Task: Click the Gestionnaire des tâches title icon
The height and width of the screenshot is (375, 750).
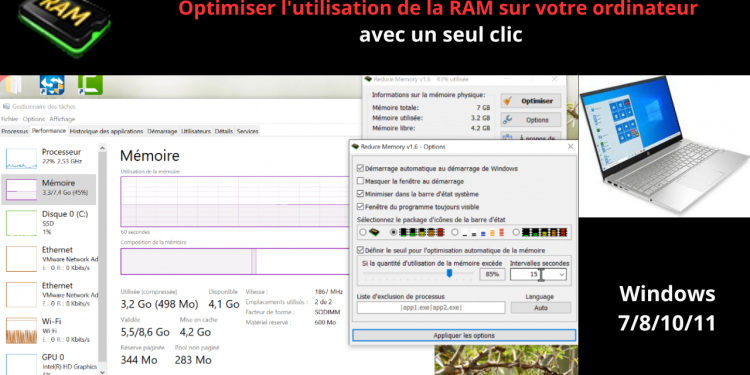Action: pos(6,106)
